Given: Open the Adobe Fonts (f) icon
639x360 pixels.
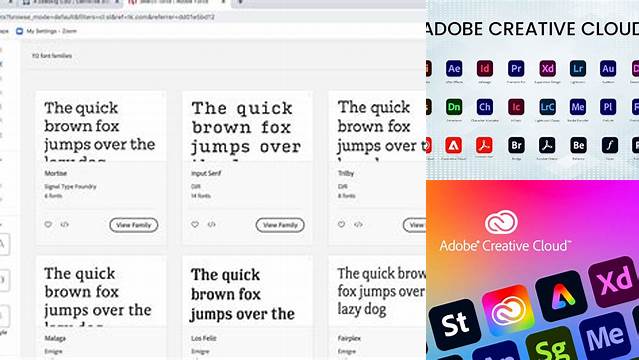Looking at the screenshot, I should click(610, 145).
